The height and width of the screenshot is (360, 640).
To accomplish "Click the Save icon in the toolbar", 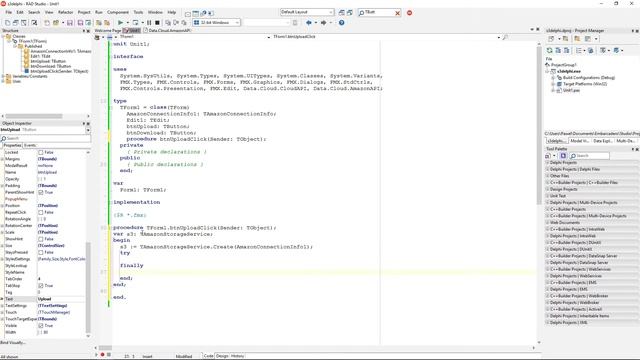I will click(x=70, y=23).
